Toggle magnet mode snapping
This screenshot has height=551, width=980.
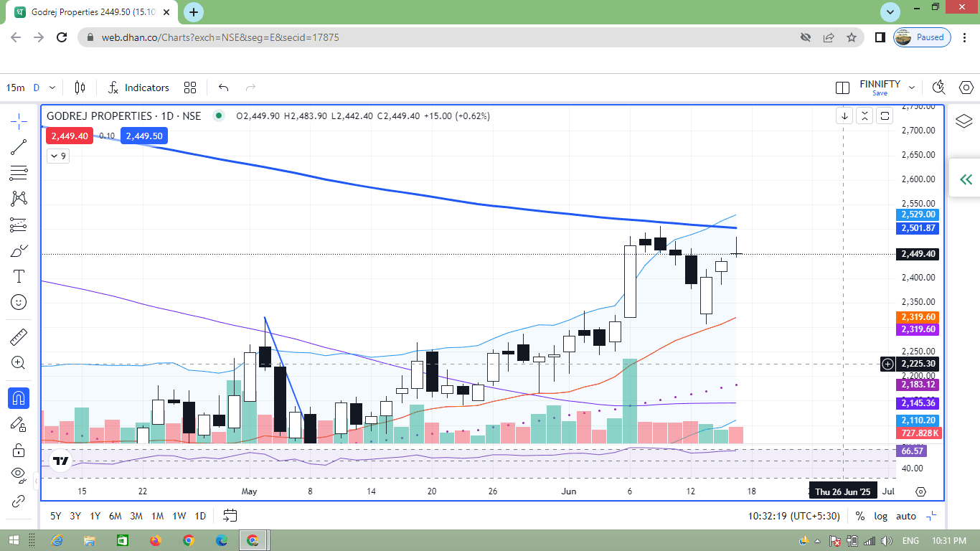19,397
